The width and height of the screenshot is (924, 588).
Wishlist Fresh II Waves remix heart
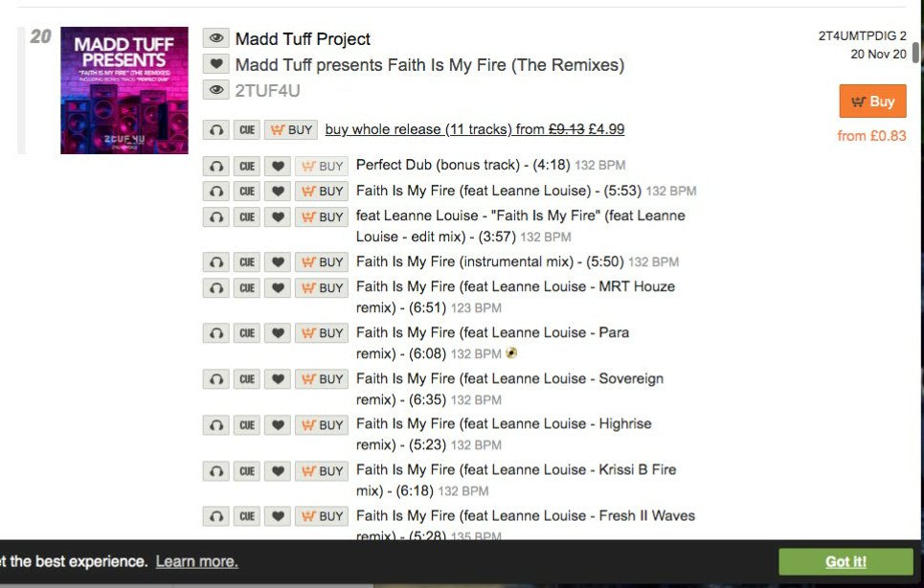click(278, 516)
